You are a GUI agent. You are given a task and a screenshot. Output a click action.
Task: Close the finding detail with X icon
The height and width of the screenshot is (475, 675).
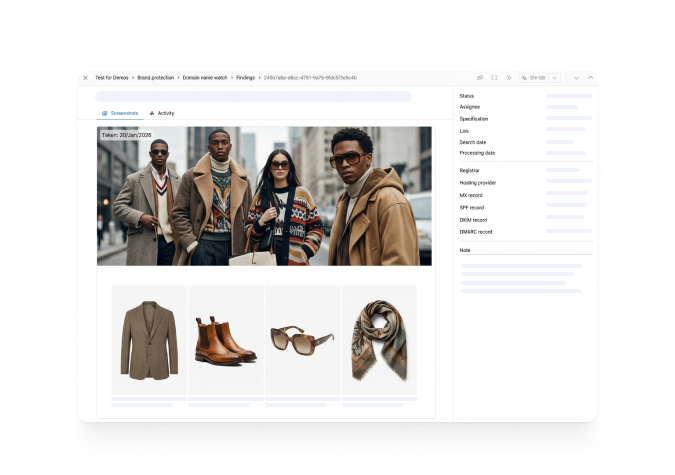85,78
